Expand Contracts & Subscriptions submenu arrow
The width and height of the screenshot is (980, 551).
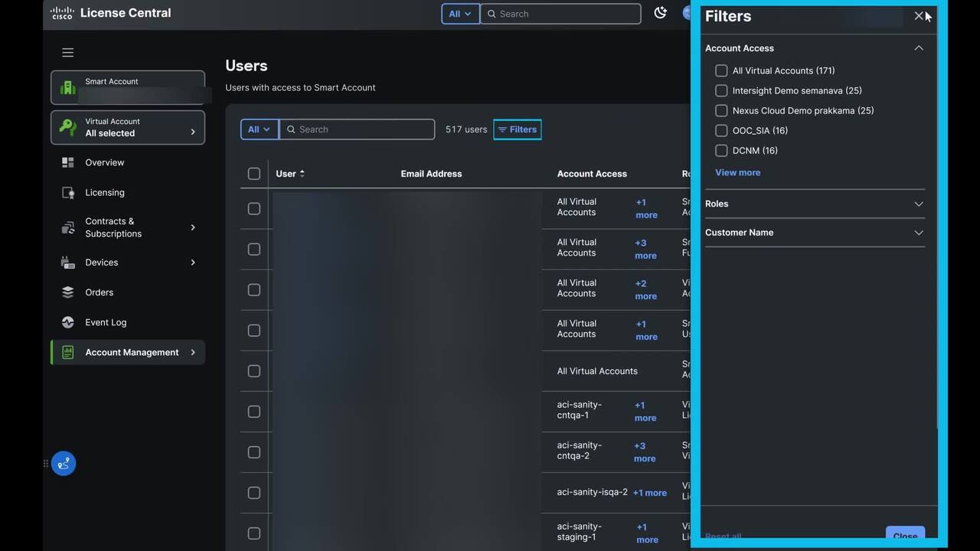tap(192, 227)
